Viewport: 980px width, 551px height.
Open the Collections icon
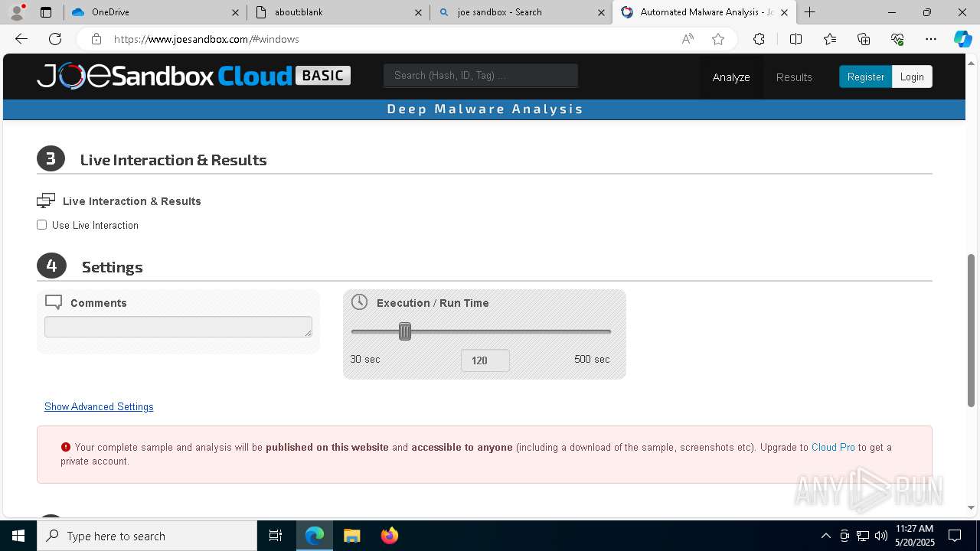864,39
